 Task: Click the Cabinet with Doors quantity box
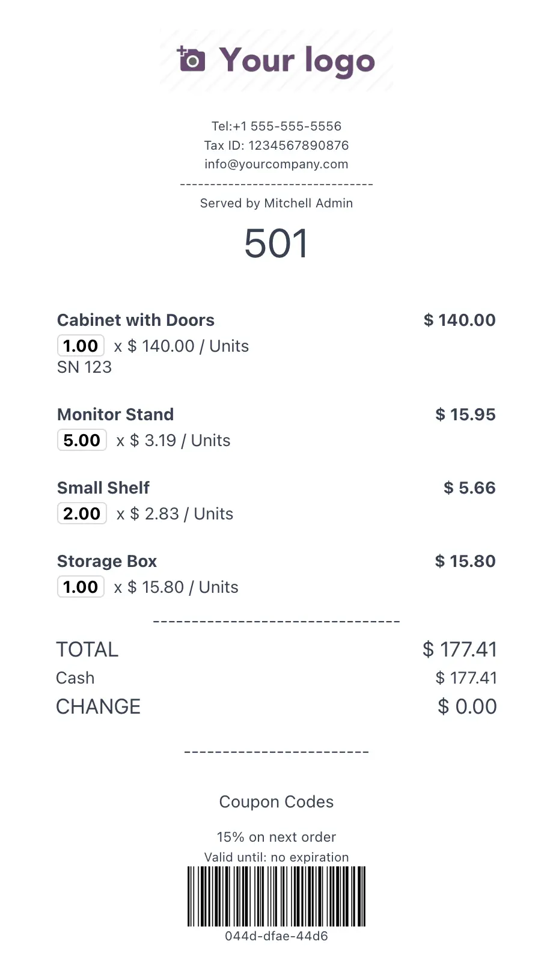81,346
